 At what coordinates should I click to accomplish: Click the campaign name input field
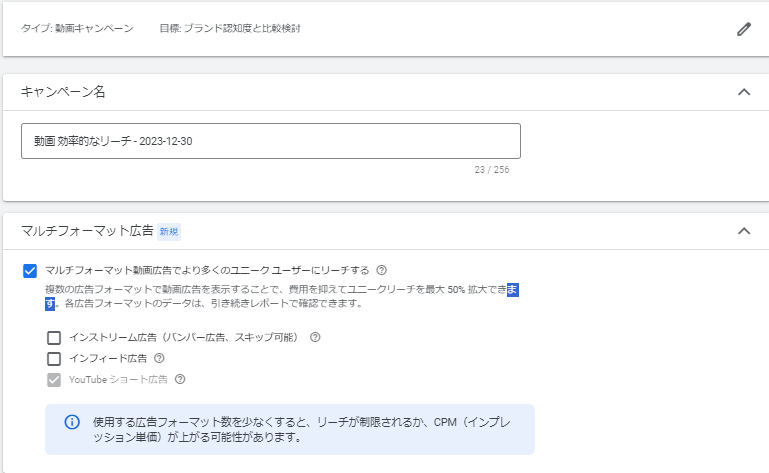tap(271, 141)
